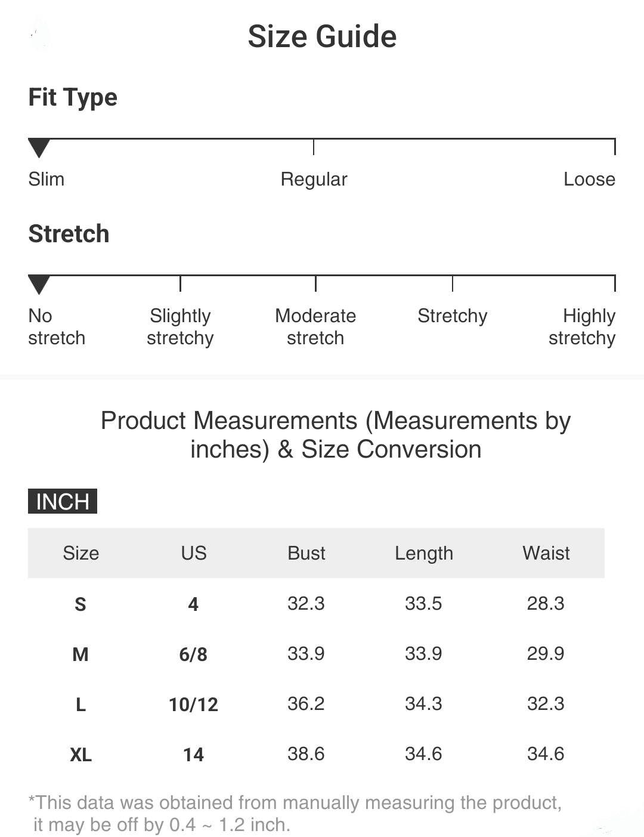Click US size 10/12 in the L row
This screenshot has width=644, height=837.
click(194, 705)
